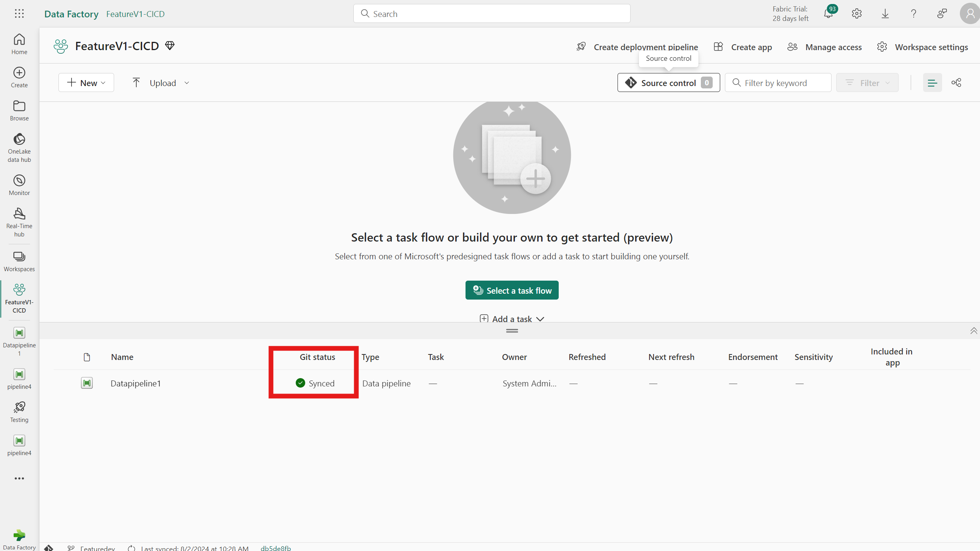Open Data Factory experience switcher

click(19, 540)
